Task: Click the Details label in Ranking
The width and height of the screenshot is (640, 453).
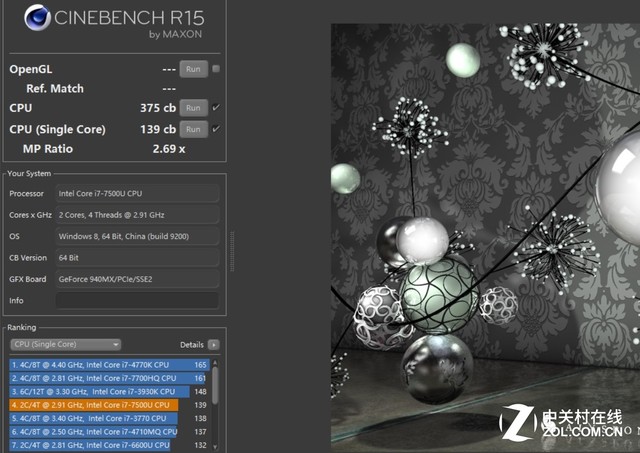Action: [192, 345]
